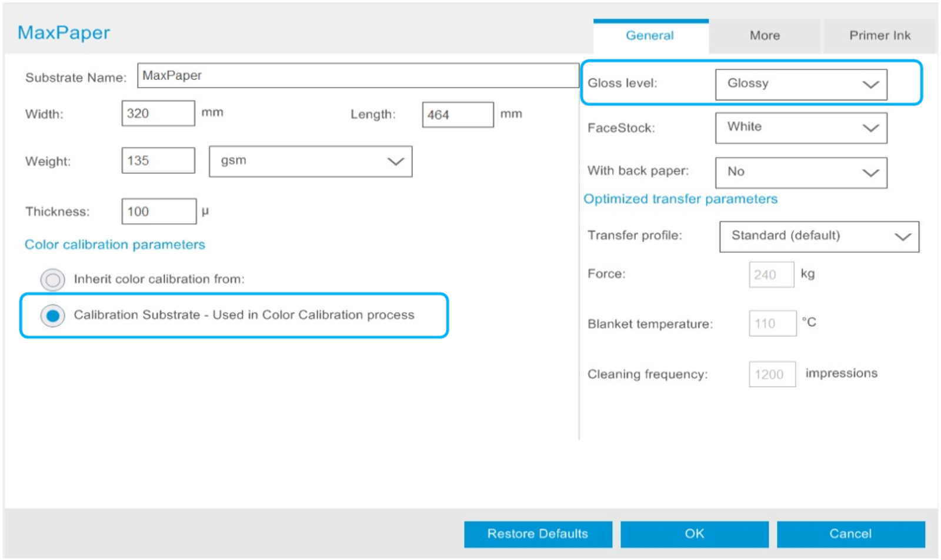Viewport: 941px width, 560px height.
Task: Click the Optimized transfer parameters heading
Action: click(x=680, y=199)
